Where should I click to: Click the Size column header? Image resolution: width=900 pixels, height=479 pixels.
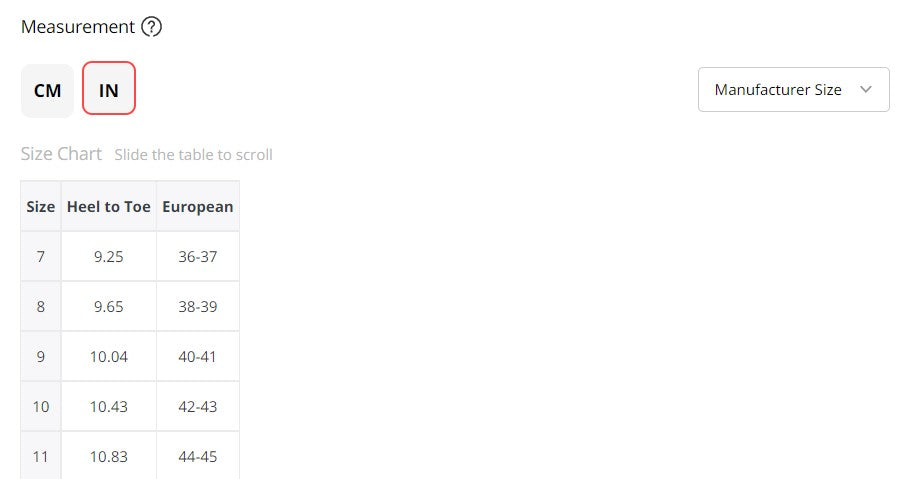point(41,207)
